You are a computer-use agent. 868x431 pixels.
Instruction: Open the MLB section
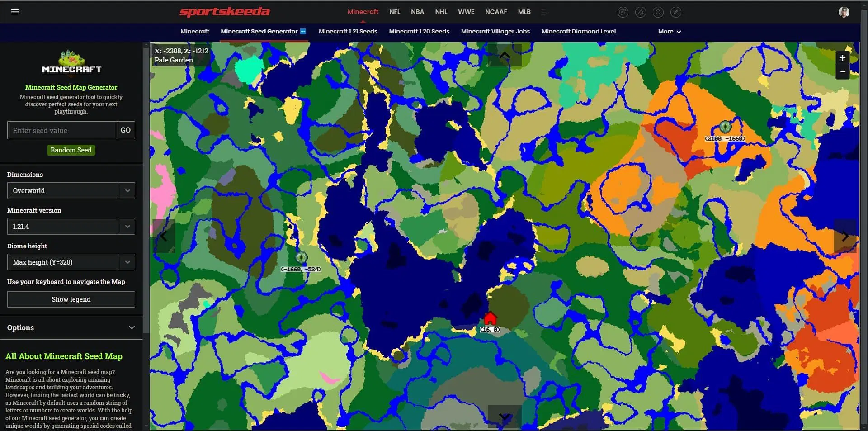click(x=524, y=12)
